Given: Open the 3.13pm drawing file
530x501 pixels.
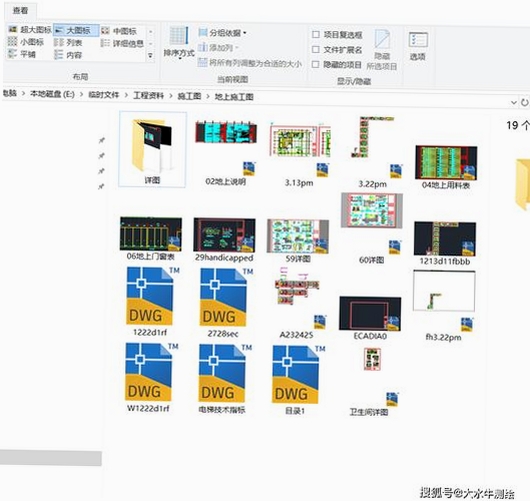Looking at the screenshot, I should coord(299,154).
